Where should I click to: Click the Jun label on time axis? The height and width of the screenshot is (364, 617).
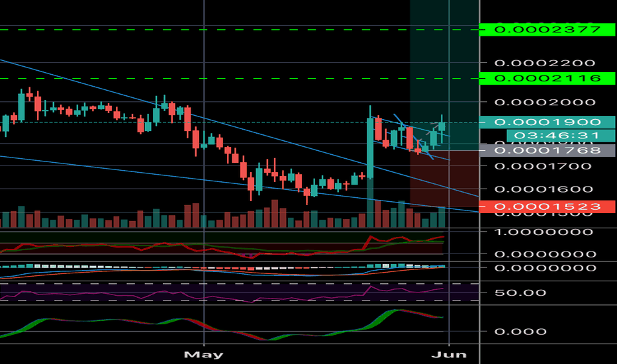449,355
